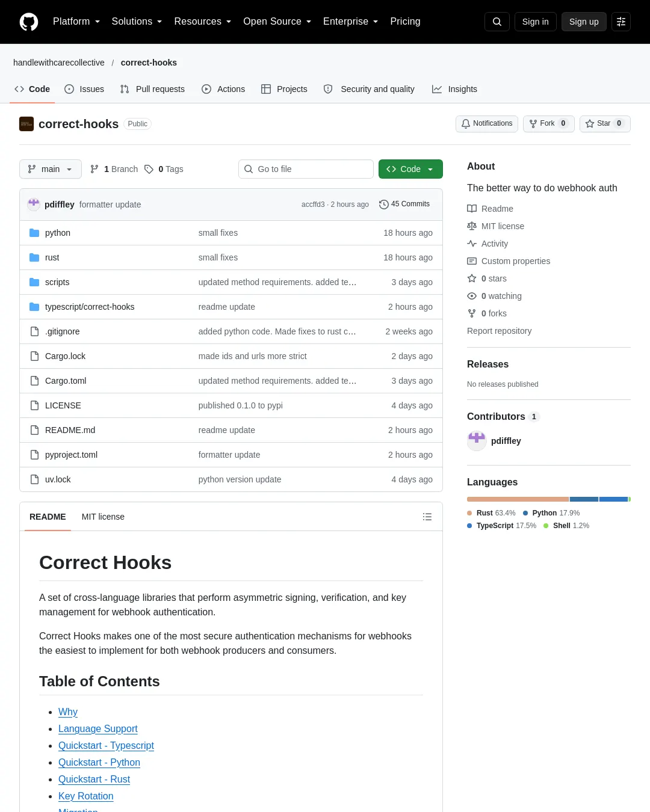Click the pdiffley contributor avatar
650x812 pixels.
click(x=477, y=441)
